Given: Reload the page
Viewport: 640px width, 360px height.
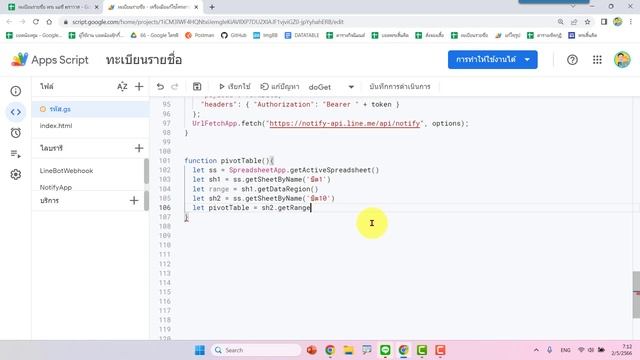Looking at the screenshot, I should tap(36, 22).
